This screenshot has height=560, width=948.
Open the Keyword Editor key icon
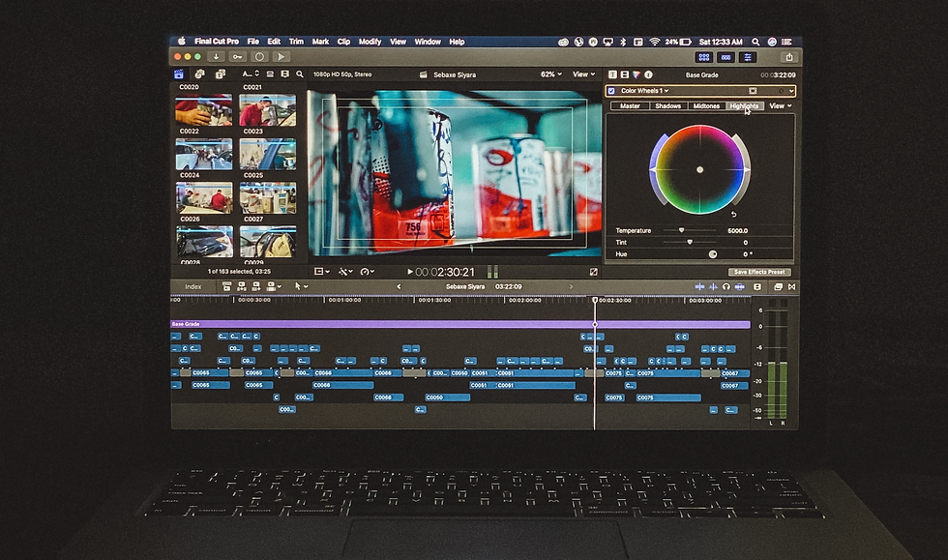pyautogui.click(x=238, y=56)
